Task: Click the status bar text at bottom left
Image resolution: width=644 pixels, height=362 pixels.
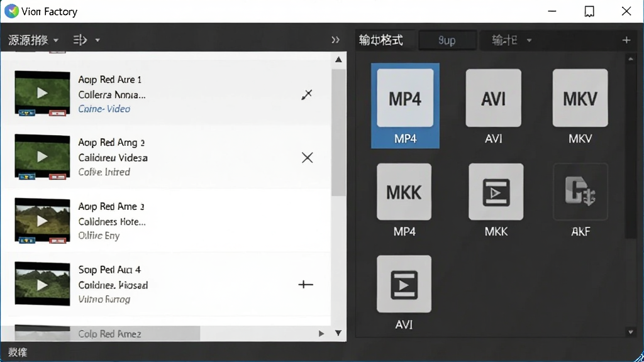Action: click(18, 352)
